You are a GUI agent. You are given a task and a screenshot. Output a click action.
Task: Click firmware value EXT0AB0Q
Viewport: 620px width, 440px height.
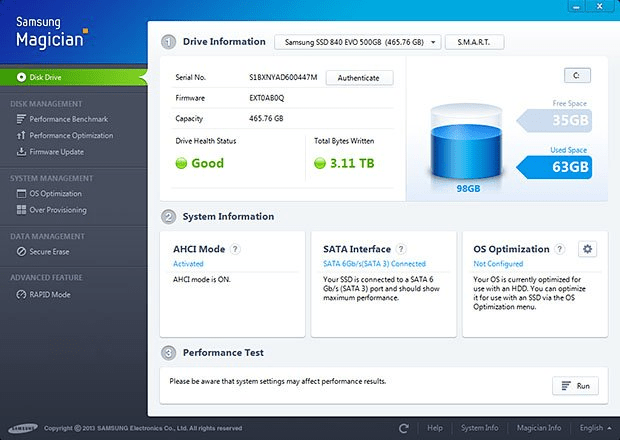coord(267,98)
